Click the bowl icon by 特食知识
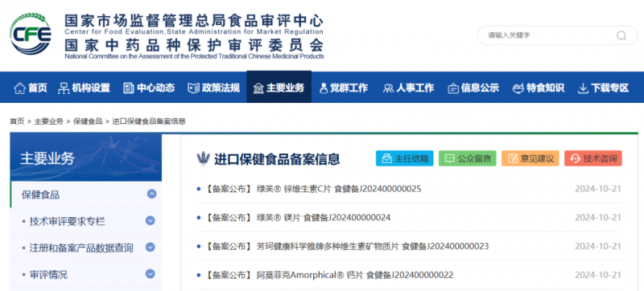This screenshot has width=644, height=291. pyautogui.click(x=518, y=88)
